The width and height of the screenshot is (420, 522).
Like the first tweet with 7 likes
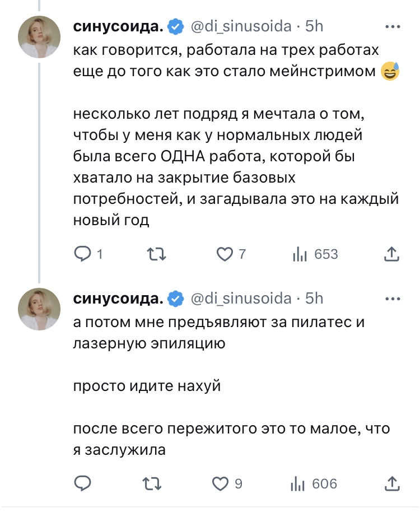coord(225,254)
